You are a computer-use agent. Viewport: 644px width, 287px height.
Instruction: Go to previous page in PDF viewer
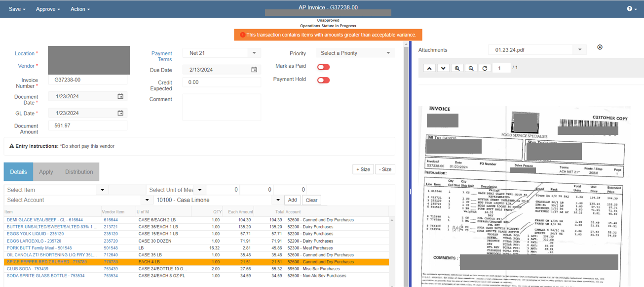click(x=429, y=68)
